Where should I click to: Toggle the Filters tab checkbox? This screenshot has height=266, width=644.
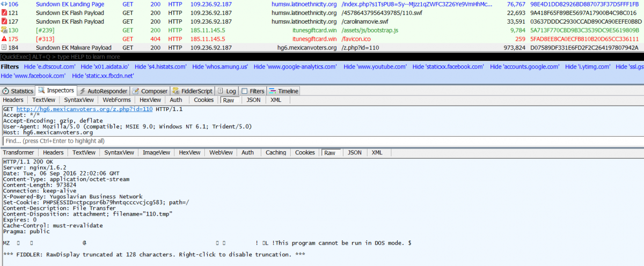pyautogui.click(x=245, y=91)
